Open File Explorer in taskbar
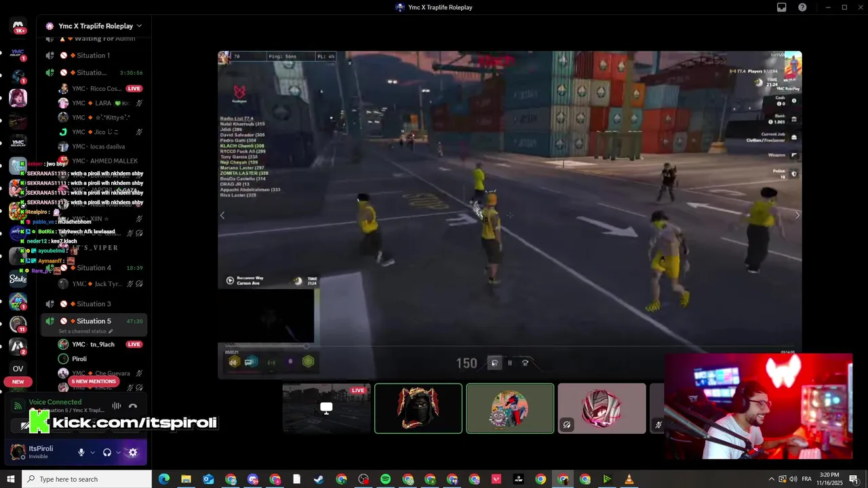 tap(186, 479)
